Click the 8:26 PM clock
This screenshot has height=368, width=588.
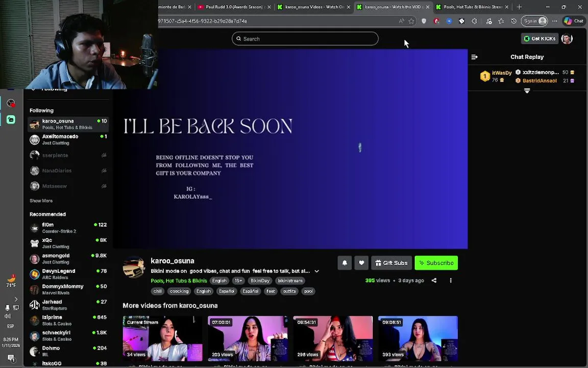(11, 339)
